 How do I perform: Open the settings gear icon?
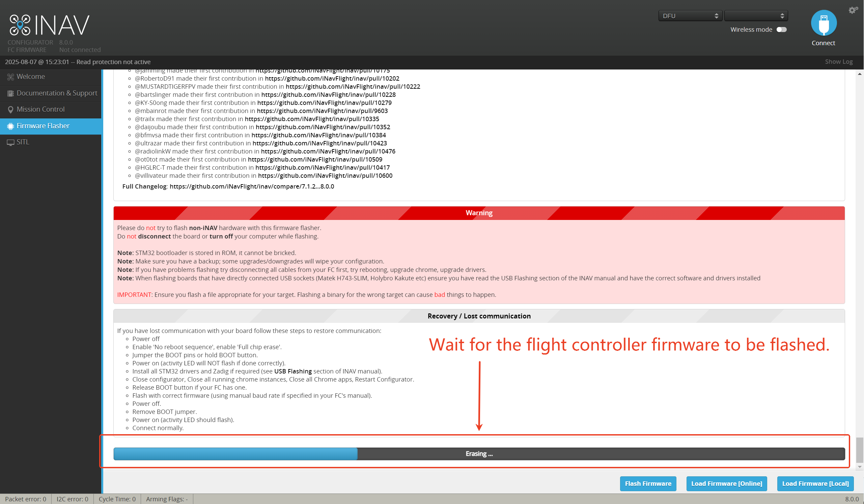853,10
